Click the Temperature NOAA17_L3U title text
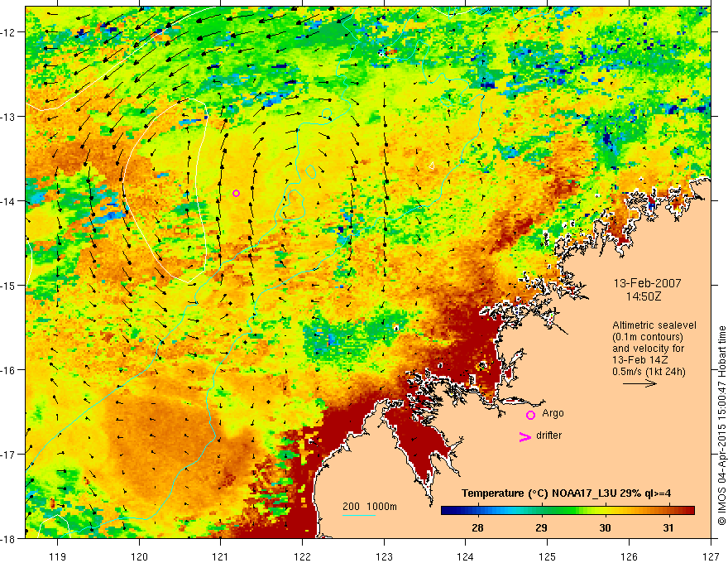This screenshot has width=728, height=563. (x=566, y=493)
